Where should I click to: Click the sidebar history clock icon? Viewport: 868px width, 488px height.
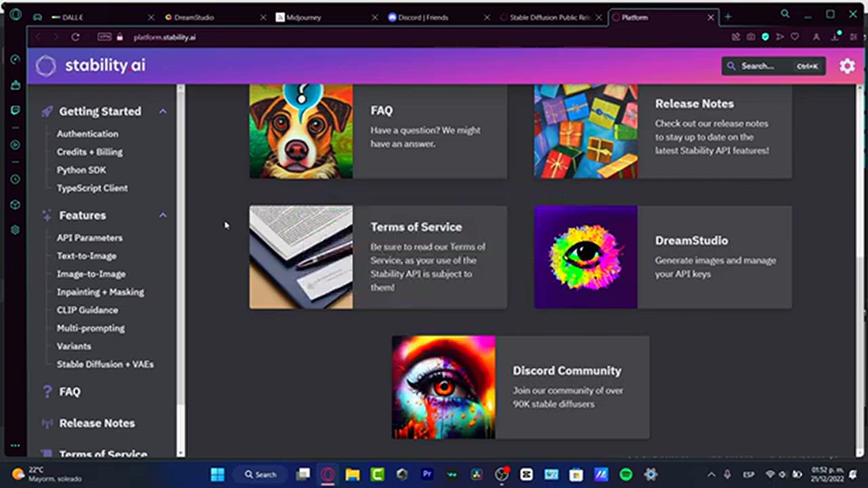(15, 179)
